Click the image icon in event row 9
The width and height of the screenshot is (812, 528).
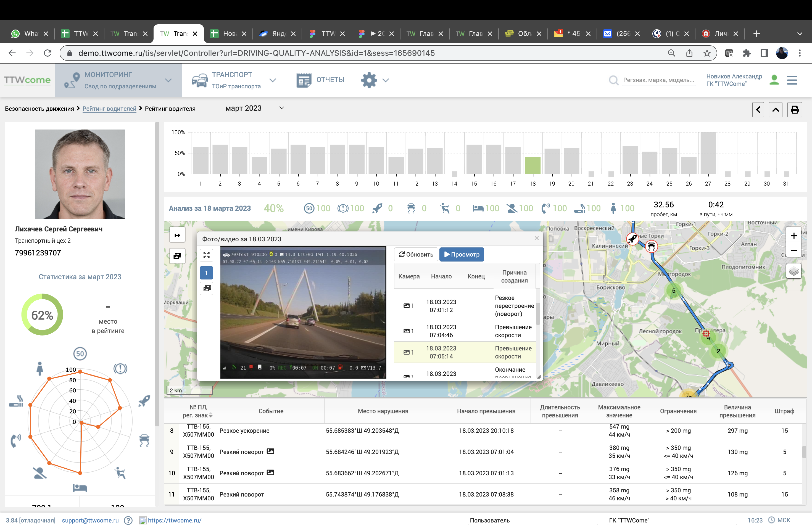(x=270, y=451)
